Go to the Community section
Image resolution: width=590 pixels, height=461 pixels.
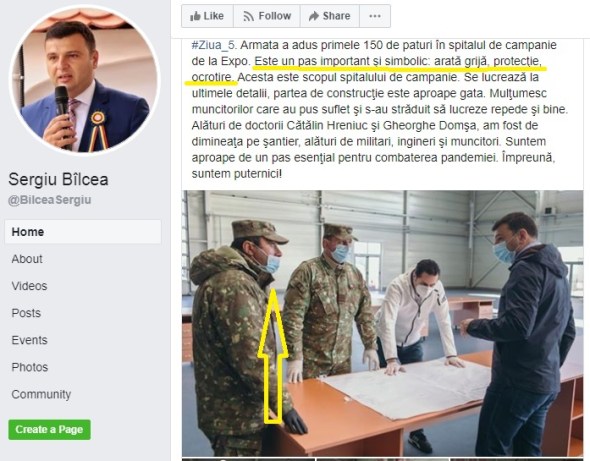[x=41, y=394]
